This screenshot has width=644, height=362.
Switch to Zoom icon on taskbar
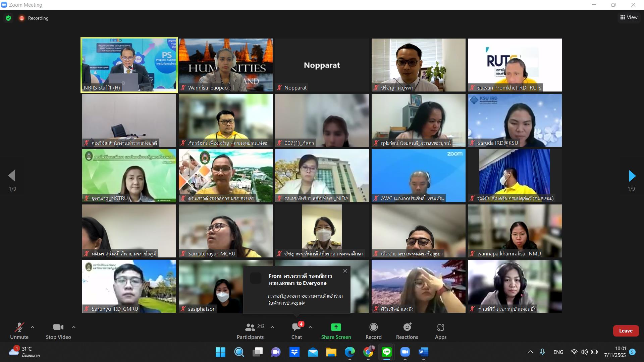(x=405, y=352)
